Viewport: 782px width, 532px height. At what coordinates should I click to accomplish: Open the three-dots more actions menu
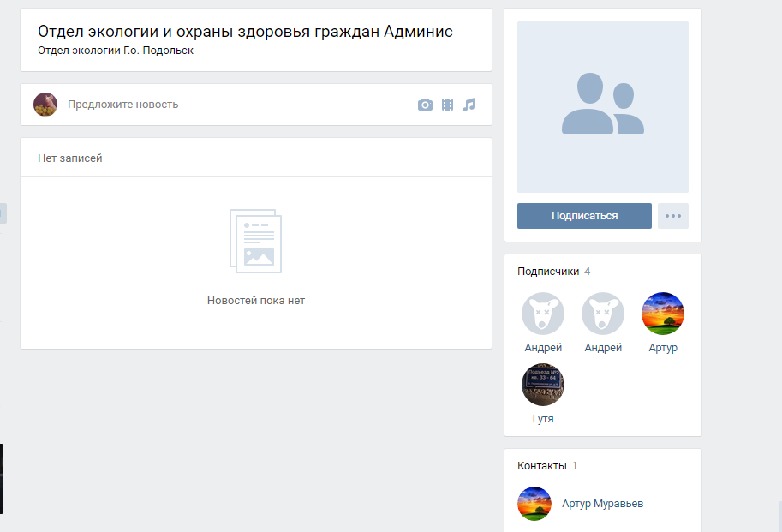tap(672, 216)
